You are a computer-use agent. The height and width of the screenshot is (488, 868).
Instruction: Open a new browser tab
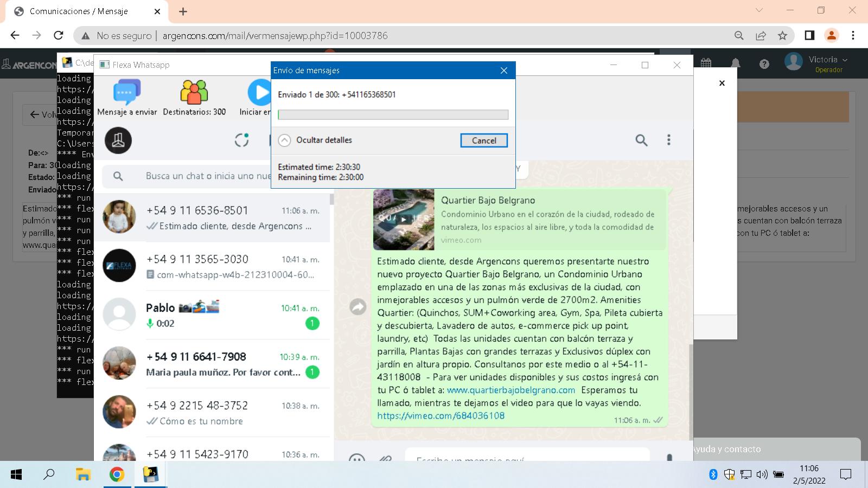[183, 11]
